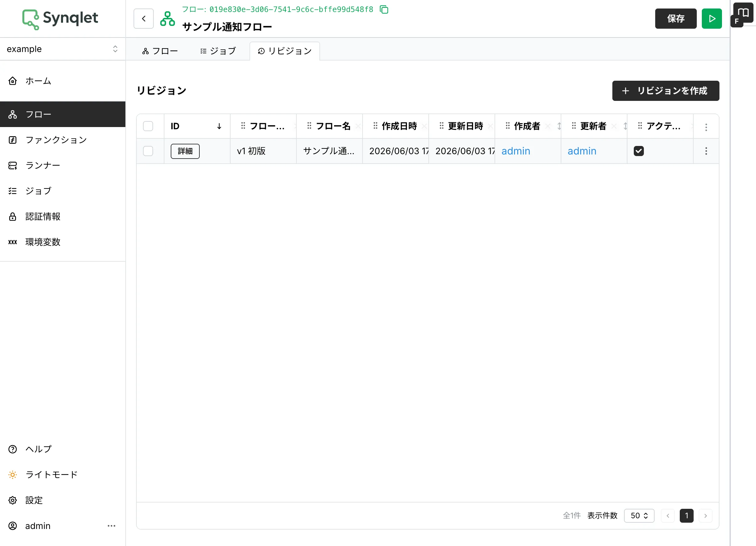Switch to the フロー tab
Image resolution: width=756 pixels, height=546 pixels.
point(160,51)
